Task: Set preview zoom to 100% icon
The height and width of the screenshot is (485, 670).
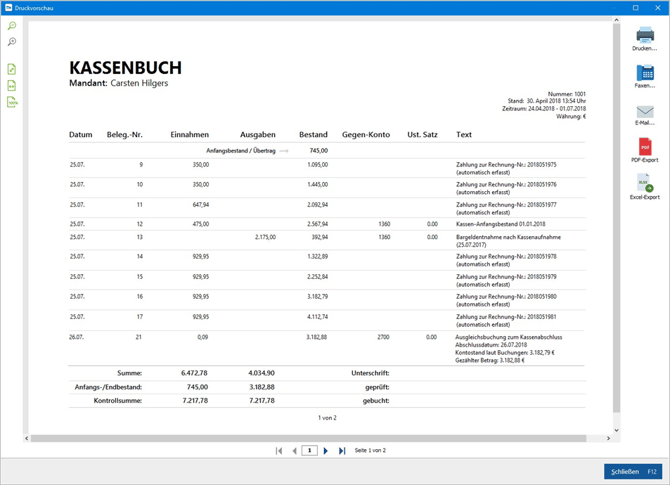Action: (x=12, y=102)
